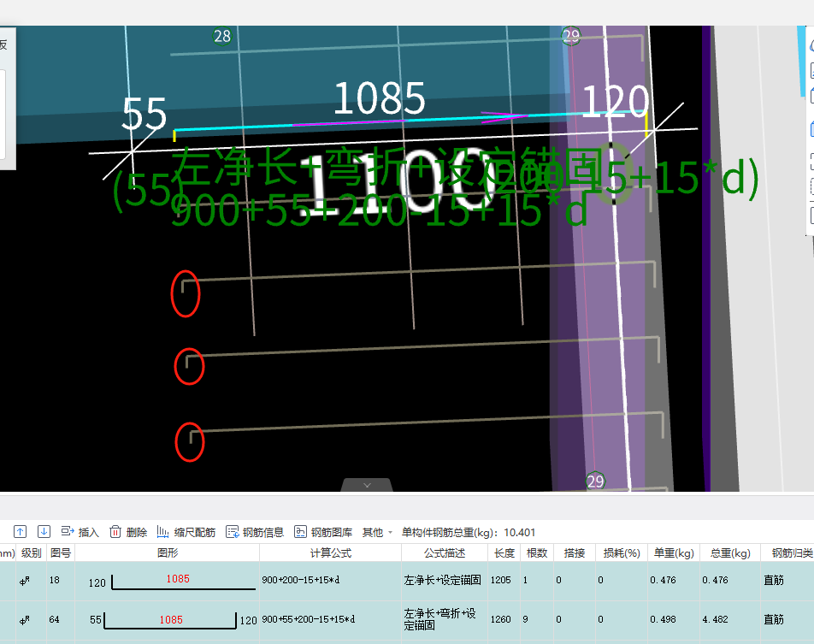814x644 pixels.
Task: Move the rebar row down with the down-arrow icon
Action: (x=44, y=531)
